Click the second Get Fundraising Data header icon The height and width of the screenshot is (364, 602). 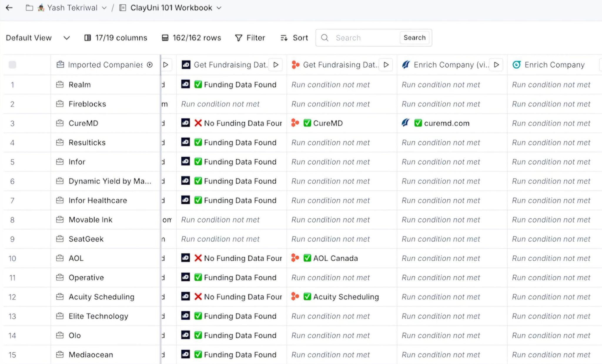tap(295, 65)
